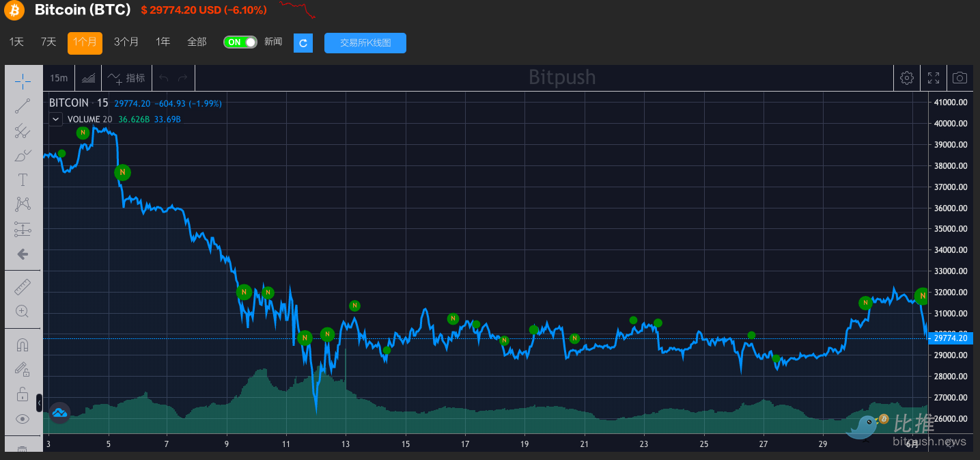
Task: Select the 3个月 time range tab
Action: point(126,42)
